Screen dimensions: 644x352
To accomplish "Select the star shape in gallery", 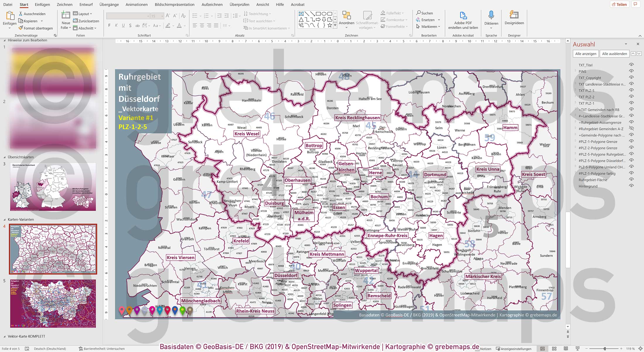I will pos(330,25).
